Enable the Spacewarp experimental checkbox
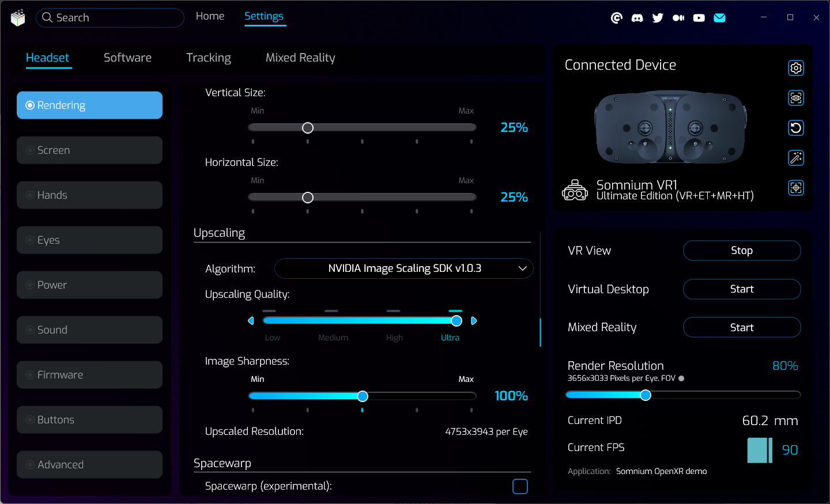Screen dimensions: 830x504 [520, 486]
